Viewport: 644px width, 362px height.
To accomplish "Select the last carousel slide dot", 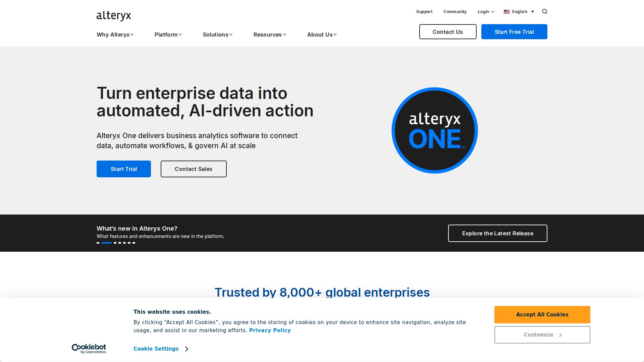I will [x=134, y=243].
